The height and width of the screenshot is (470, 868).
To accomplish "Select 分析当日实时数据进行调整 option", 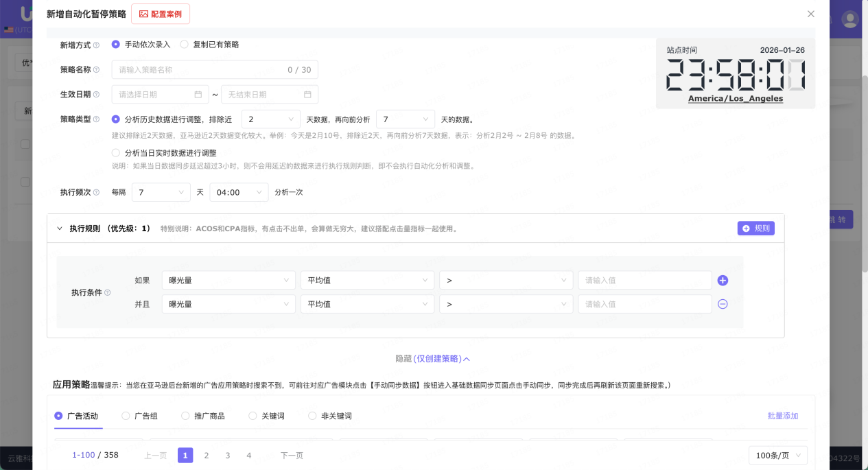I will (x=115, y=153).
